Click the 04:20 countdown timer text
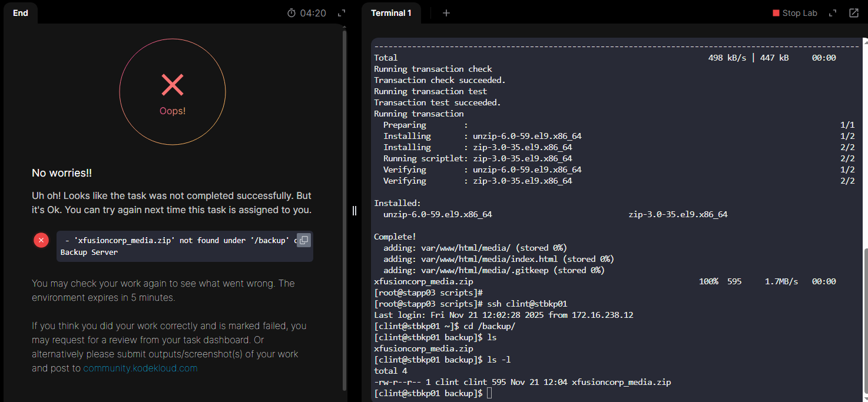Viewport: 868px width, 402px height. tap(313, 13)
